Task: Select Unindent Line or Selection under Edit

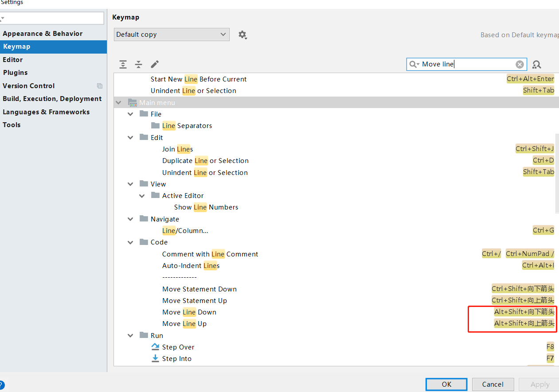Action: coord(205,173)
